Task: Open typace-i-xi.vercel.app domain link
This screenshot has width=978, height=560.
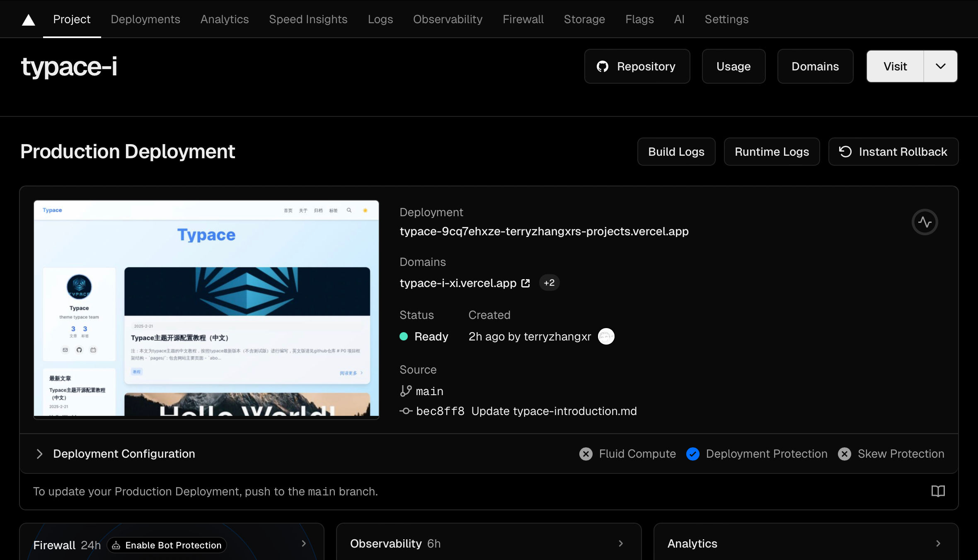Action: click(x=458, y=283)
